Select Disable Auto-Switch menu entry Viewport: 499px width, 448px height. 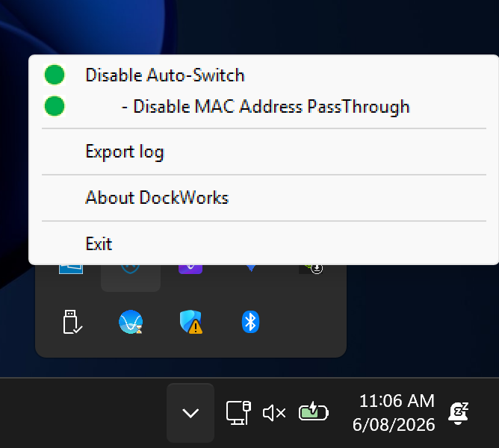pyautogui.click(x=264, y=75)
